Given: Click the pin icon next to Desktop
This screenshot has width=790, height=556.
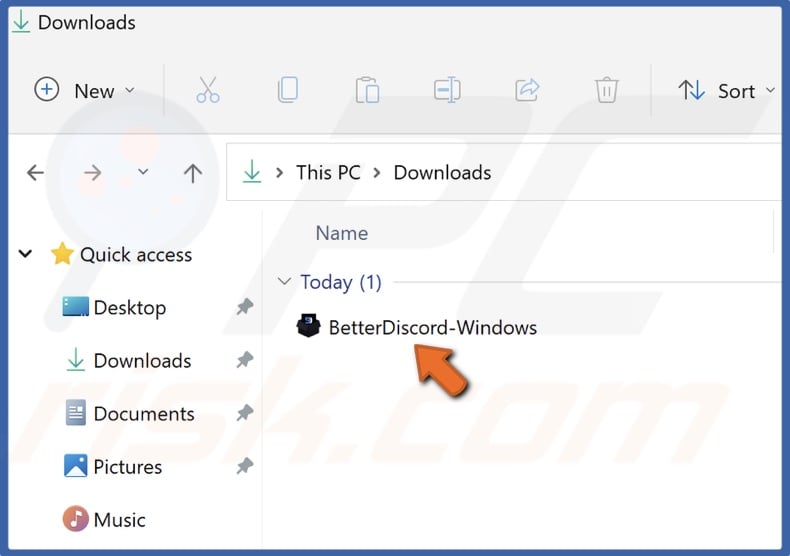Looking at the screenshot, I should (245, 307).
